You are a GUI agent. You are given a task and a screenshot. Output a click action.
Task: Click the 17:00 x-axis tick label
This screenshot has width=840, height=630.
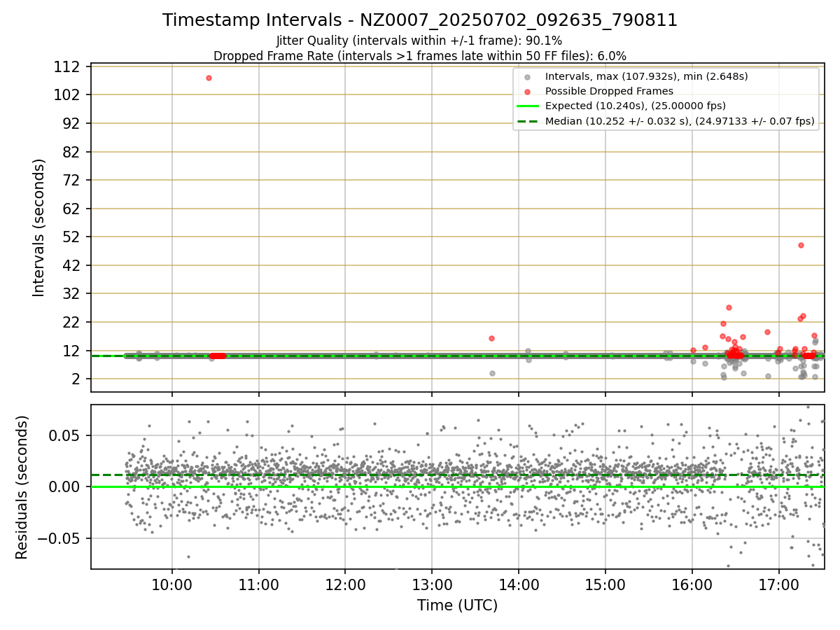pyautogui.click(x=779, y=584)
